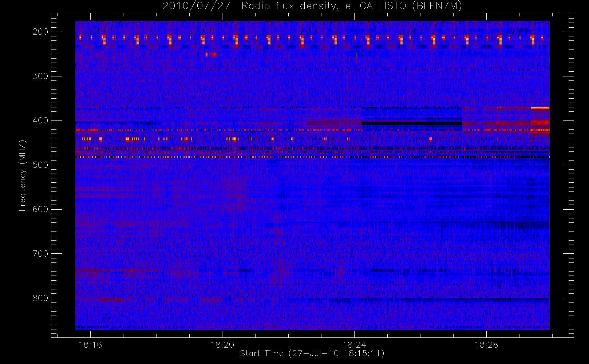Viewport: 589px width, 364px height.
Task: Click the short red streak near 250 MHz after 18:19
Action: [212, 55]
